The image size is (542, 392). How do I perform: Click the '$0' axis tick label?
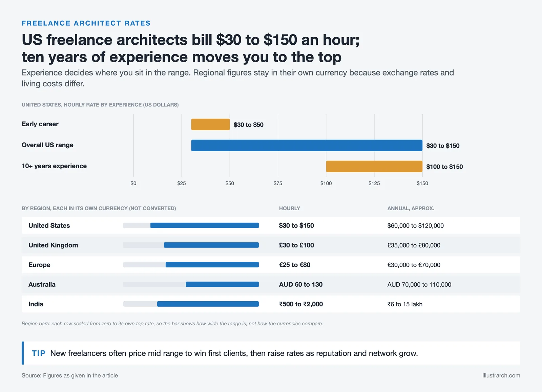pyautogui.click(x=133, y=183)
